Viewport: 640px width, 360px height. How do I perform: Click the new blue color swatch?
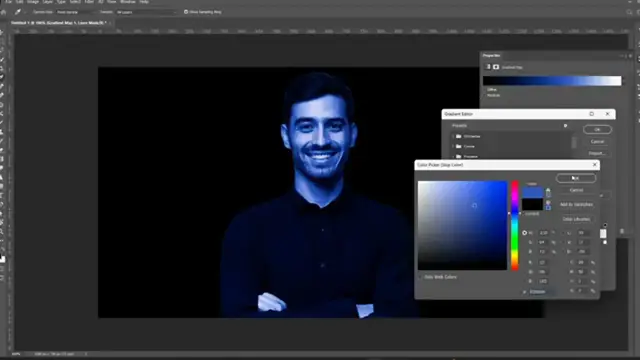tap(533, 192)
